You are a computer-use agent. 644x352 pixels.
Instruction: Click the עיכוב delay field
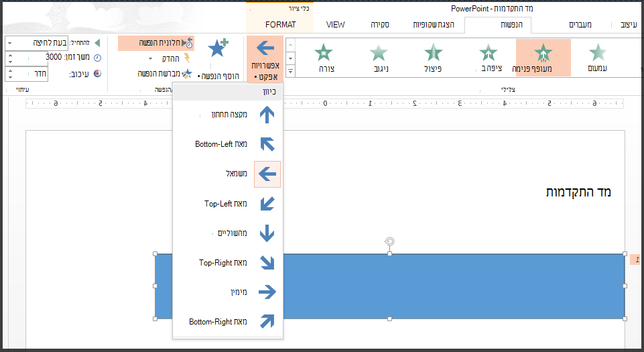point(26,74)
